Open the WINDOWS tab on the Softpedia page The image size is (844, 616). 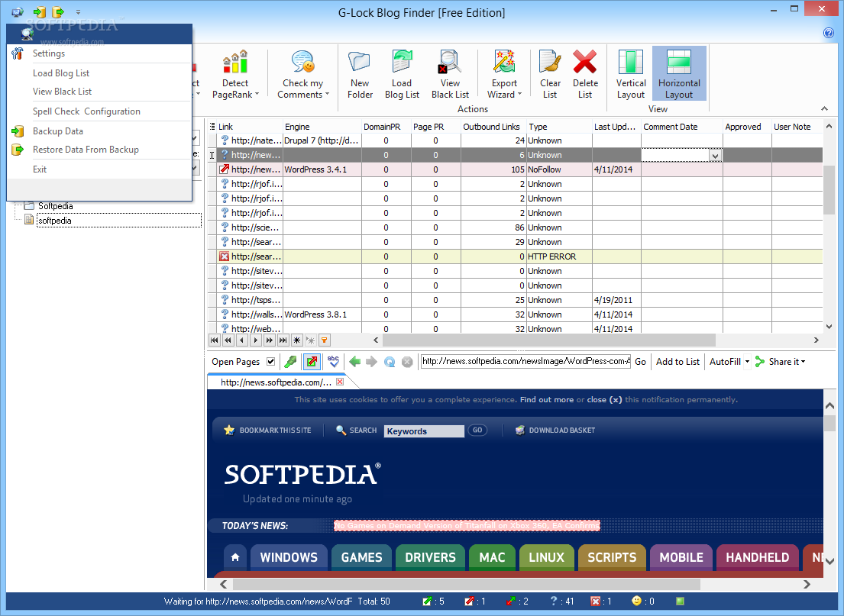(x=289, y=557)
